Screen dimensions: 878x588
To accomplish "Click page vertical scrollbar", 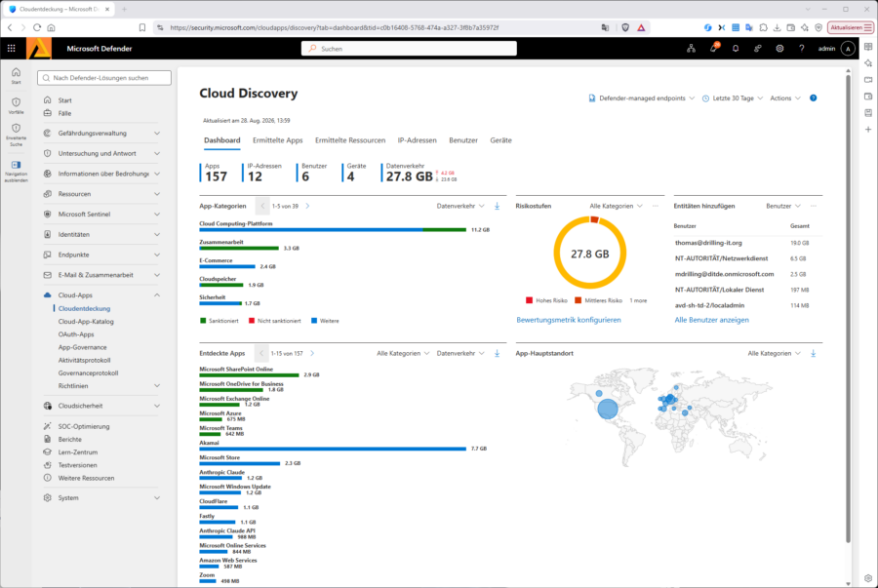I will [x=848, y=309].
